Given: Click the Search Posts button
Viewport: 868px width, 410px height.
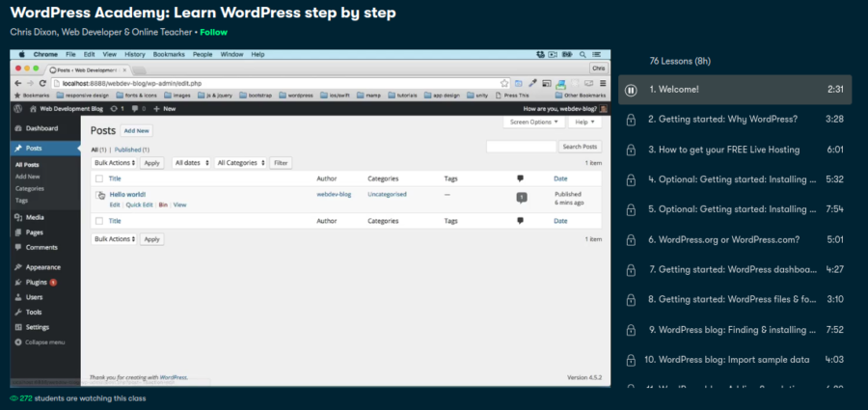Looking at the screenshot, I should pos(580,147).
